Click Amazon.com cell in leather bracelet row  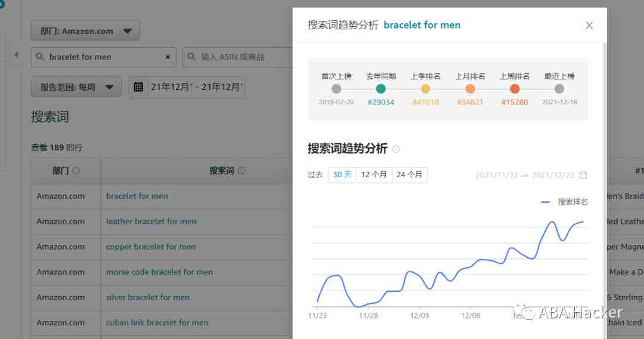61,221
